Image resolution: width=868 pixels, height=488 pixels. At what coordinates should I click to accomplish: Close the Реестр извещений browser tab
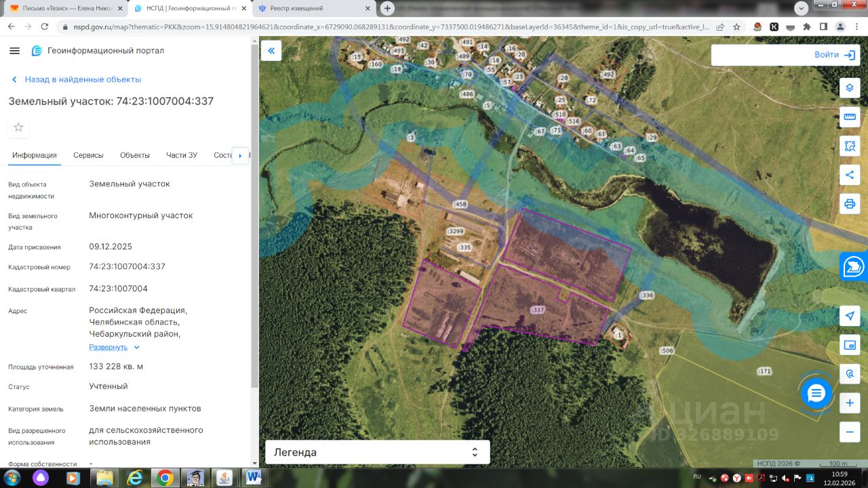tap(367, 8)
